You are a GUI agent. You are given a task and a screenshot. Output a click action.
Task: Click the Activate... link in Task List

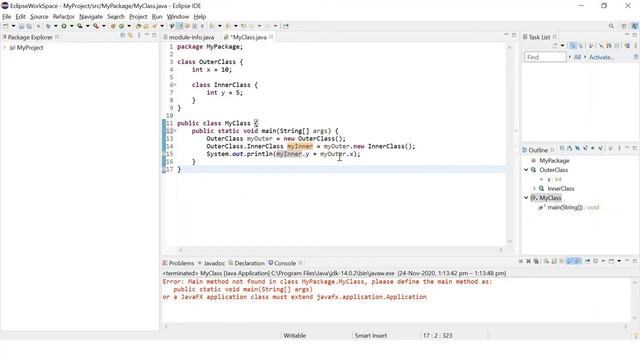601,57
